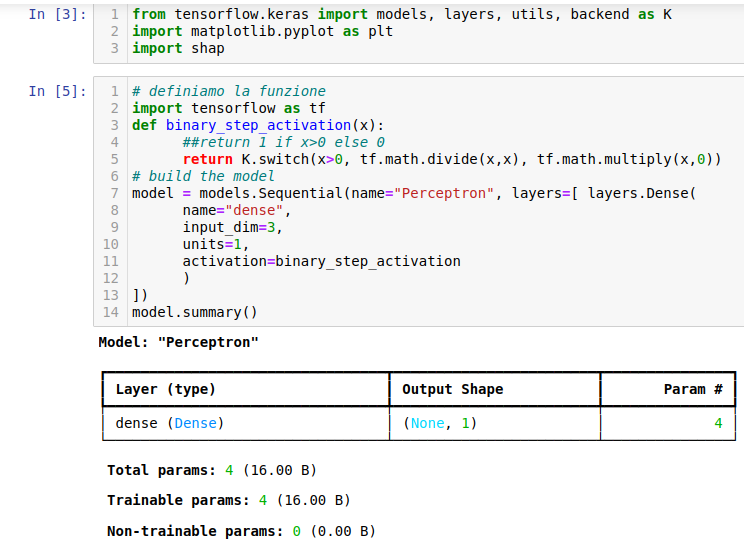
Task: Click the matplotlib.pyplot import line
Action: (x=262, y=31)
